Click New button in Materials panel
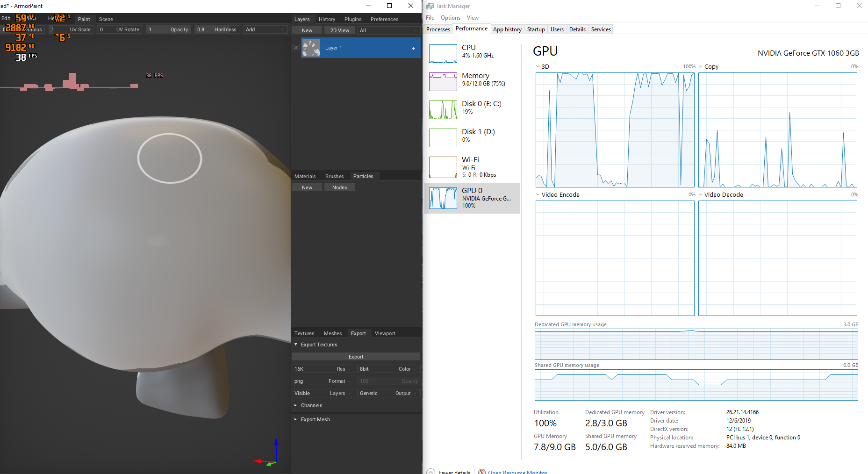Image resolution: width=868 pixels, height=474 pixels. click(307, 187)
